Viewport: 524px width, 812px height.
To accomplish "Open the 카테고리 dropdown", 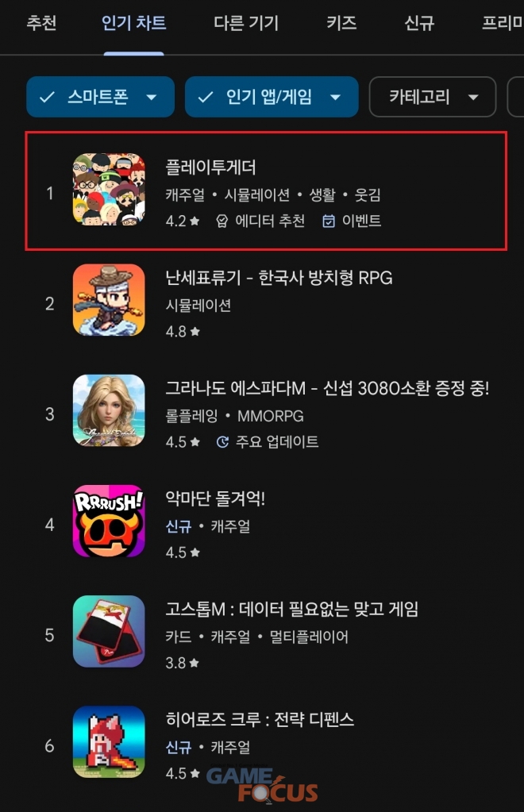I will [433, 97].
